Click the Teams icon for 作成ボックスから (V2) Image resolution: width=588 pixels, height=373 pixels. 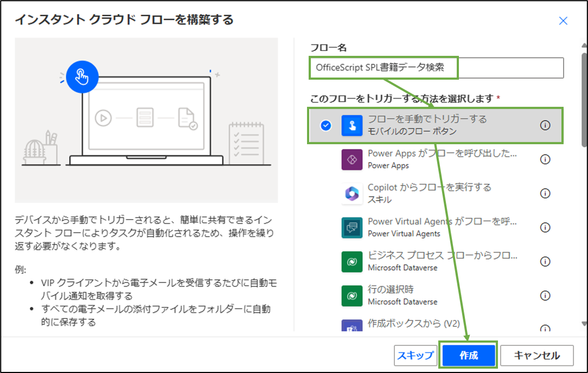[351, 325]
